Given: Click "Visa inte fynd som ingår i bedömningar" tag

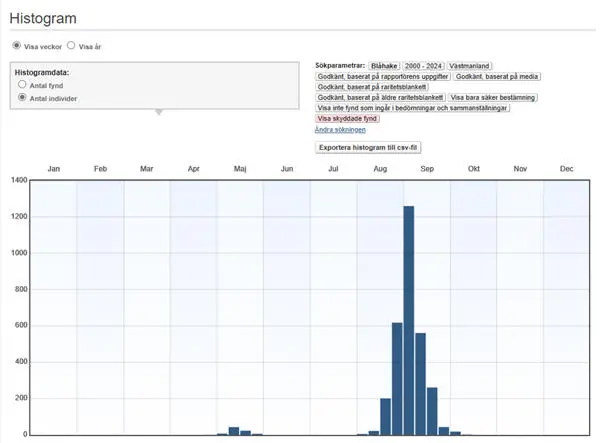Looking at the screenshot, I should pyautogui.click(x=411, y=108).
